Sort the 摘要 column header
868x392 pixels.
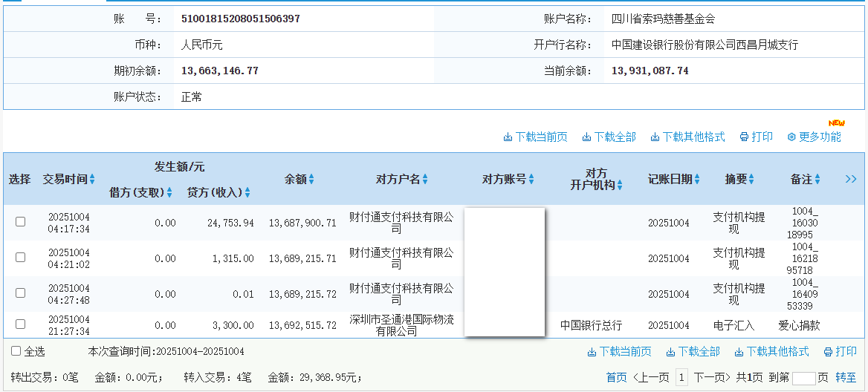[x=751, y=180]
